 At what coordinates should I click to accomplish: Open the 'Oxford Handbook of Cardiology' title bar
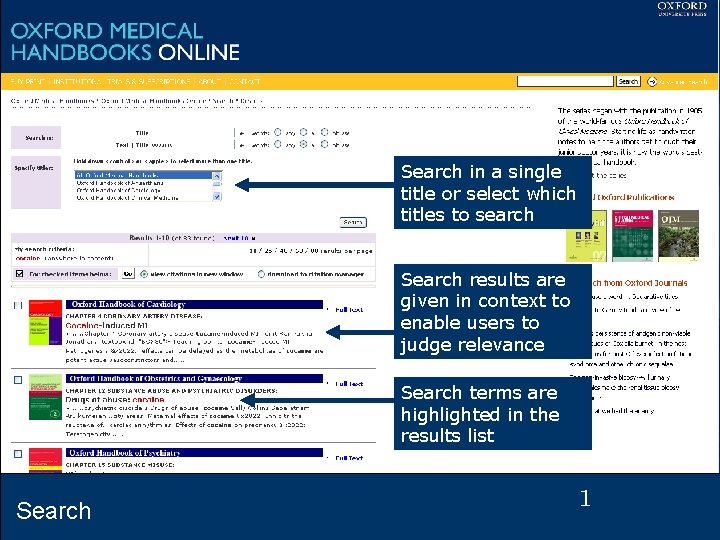(194, 304)
